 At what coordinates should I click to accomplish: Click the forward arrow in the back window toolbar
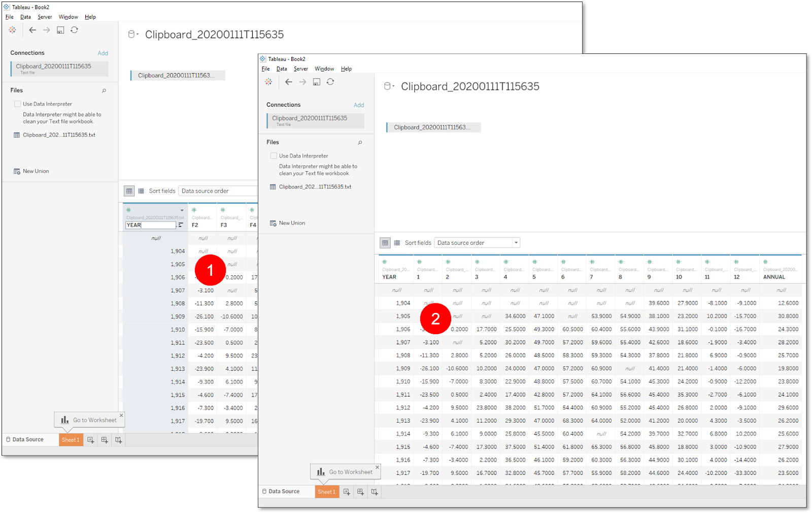click(47, 30)
